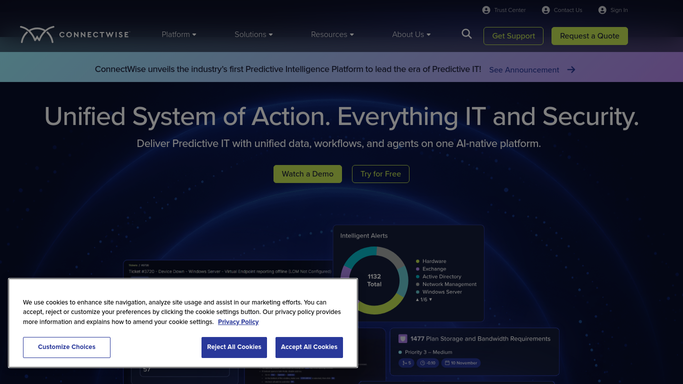Click the Hardware legend entry
683x384 pixels.
(431, 261)
